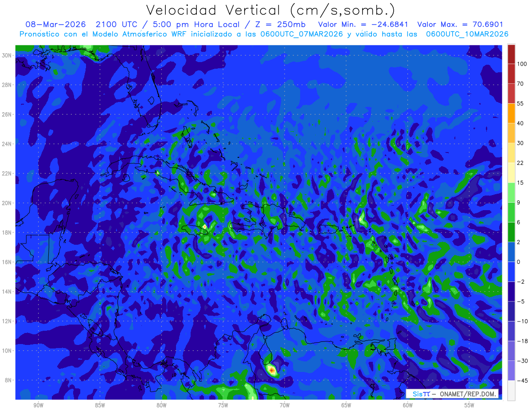Click the 'Z = 250mb' level text
This screenshot has height=411, width=532.
tap(280, 25)
